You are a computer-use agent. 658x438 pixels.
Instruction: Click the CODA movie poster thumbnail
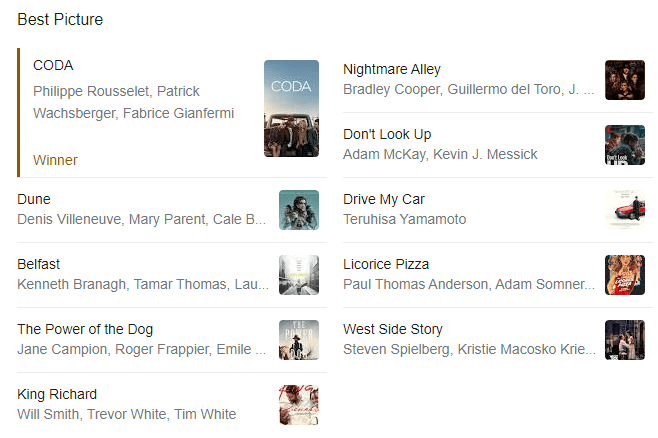(291, 109)
